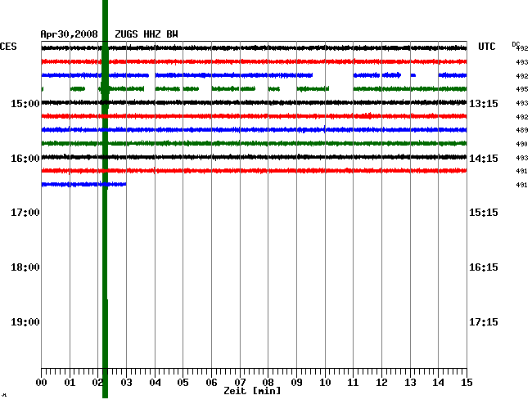
Task: Select minute tick label 12
Action: coord(381,383)
